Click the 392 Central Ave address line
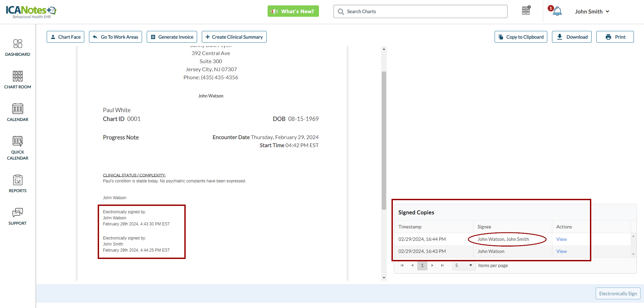The height and width of the screenshot is (308, 644). 211,53
